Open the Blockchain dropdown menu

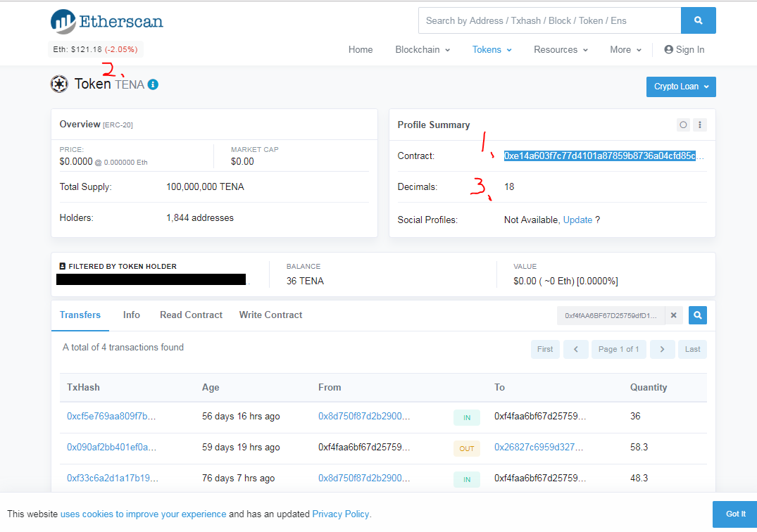click(x=423, y=50)
